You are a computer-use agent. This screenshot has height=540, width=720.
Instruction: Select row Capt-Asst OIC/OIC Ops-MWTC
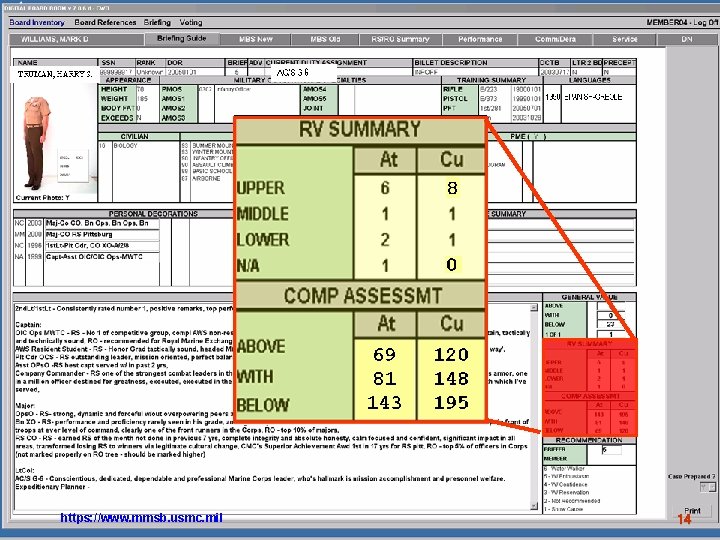point(102,257)
